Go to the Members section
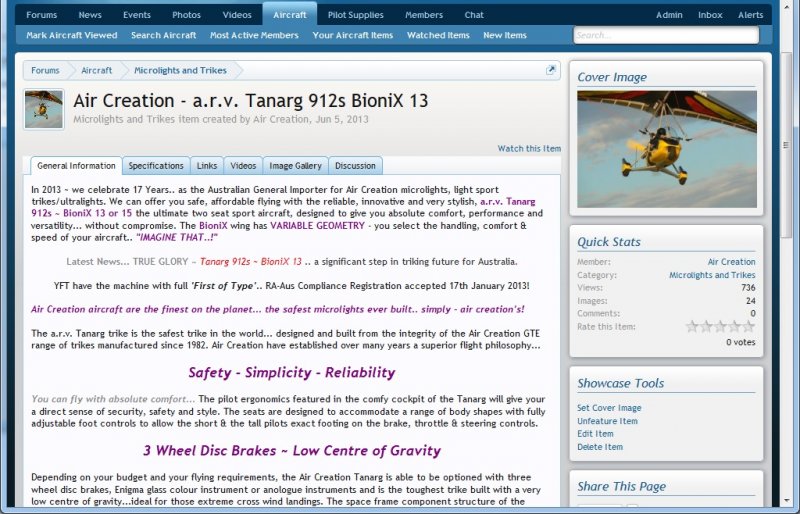The height and width of the screenshot is (514, 800). click(x=424, y=15)
